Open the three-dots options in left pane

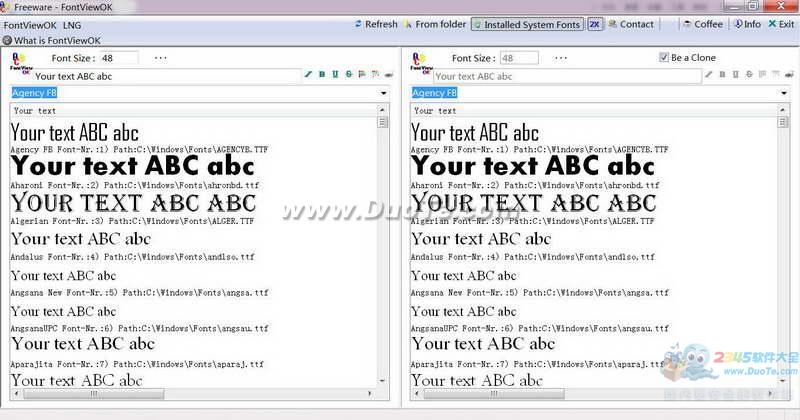(161, 58)
